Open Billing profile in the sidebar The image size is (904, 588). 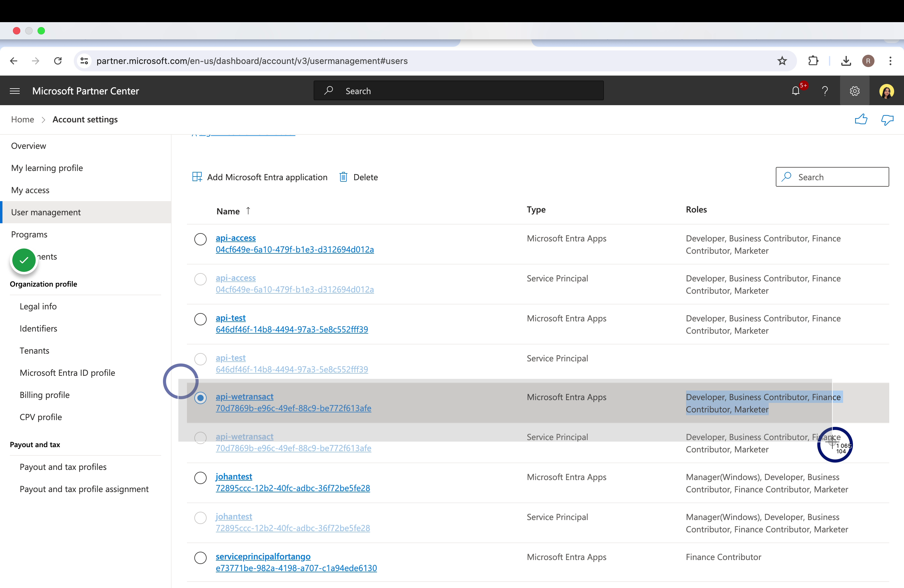pyautogui.click(x=45, y=395)
